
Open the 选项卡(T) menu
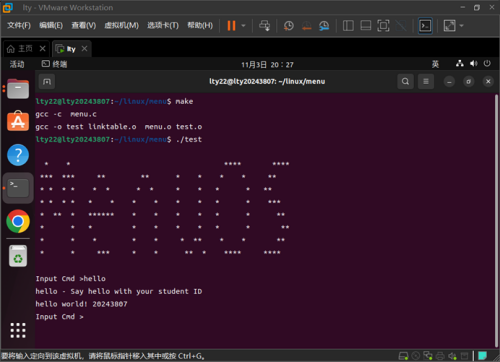click(163, 25)
